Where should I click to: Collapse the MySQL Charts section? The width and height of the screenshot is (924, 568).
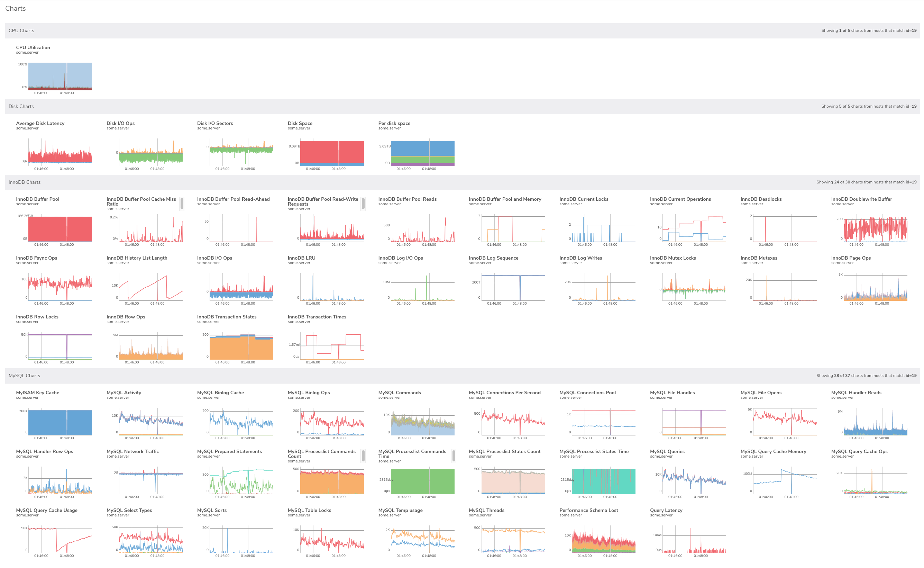pos(25,375)
